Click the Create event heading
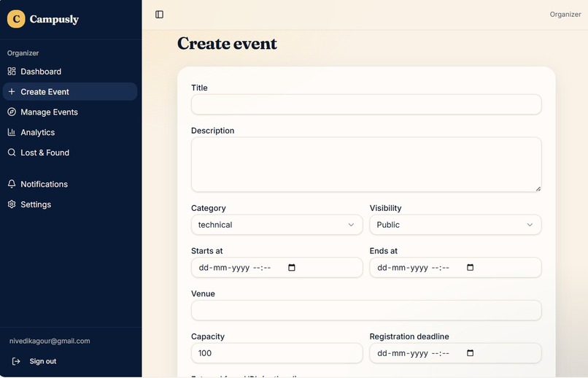Image resolution: width=588 pixels, height=378 pixels. [227, 44]
